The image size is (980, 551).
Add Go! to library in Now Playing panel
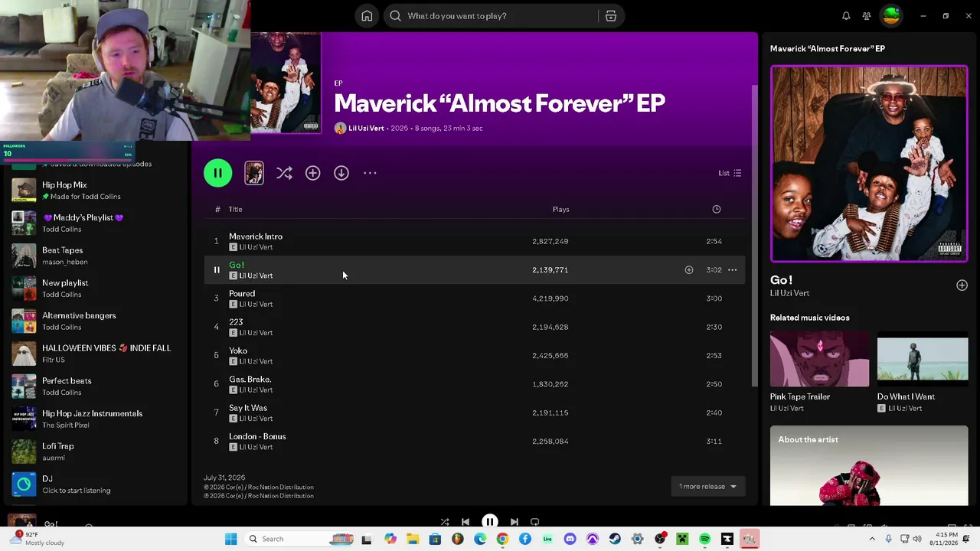coord(962,285)
